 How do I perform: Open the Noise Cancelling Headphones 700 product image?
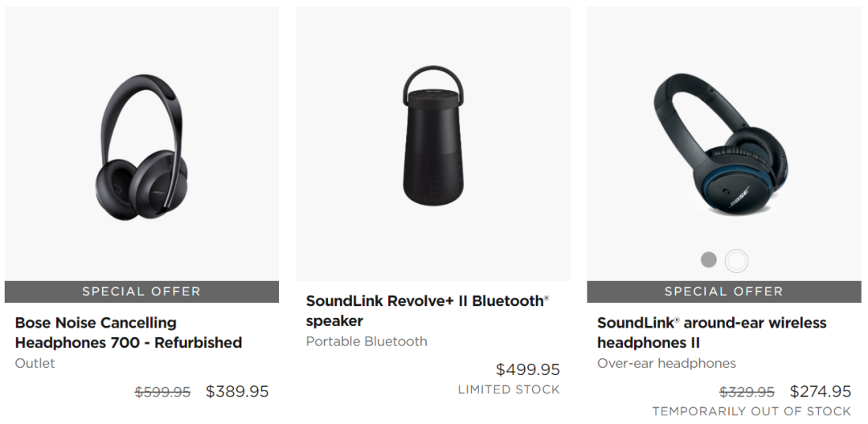141,148
